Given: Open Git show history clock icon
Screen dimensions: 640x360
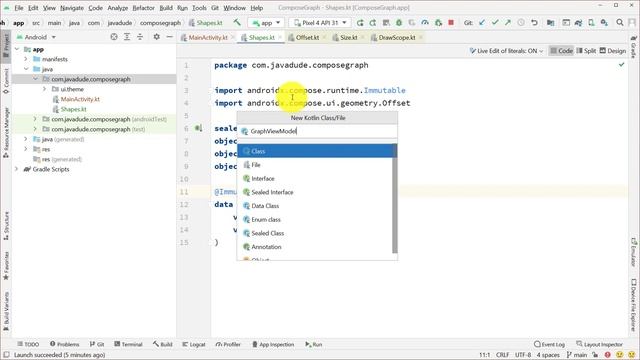Looking at the screenshot, I should point(521,23).
